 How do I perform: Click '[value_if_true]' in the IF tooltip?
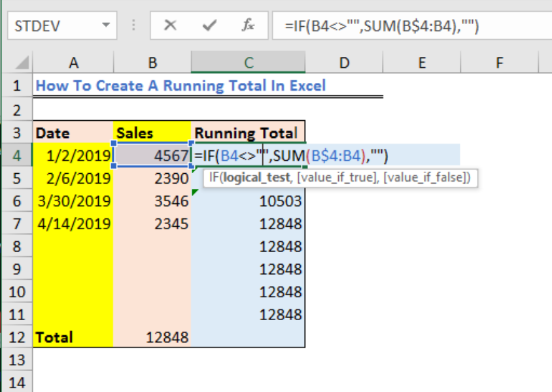coord(337,178)
